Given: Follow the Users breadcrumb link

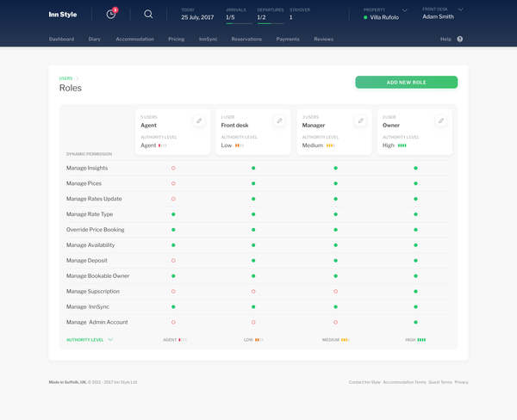Looking at the screenshot, I should (x=65, y=78).
